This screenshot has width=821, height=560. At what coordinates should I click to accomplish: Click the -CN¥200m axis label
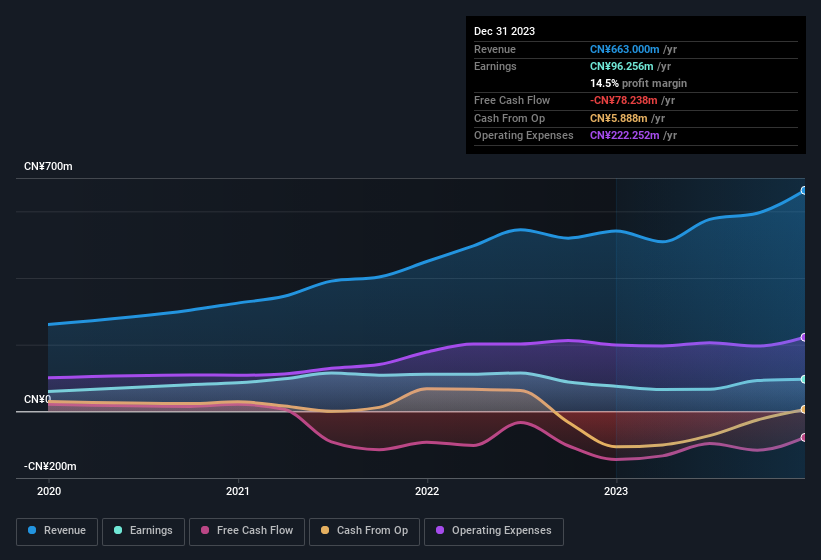(50, 466)
